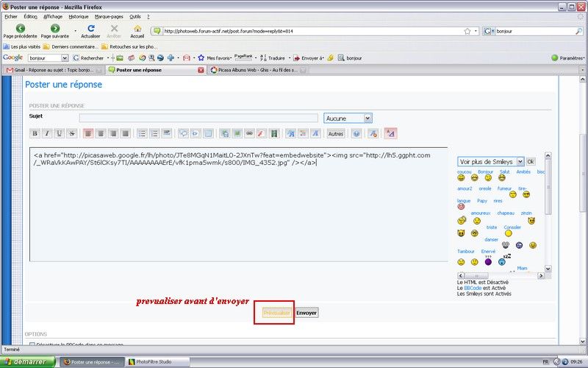
Task: Justify the text alignment
Action: click(x=125, y=133)
